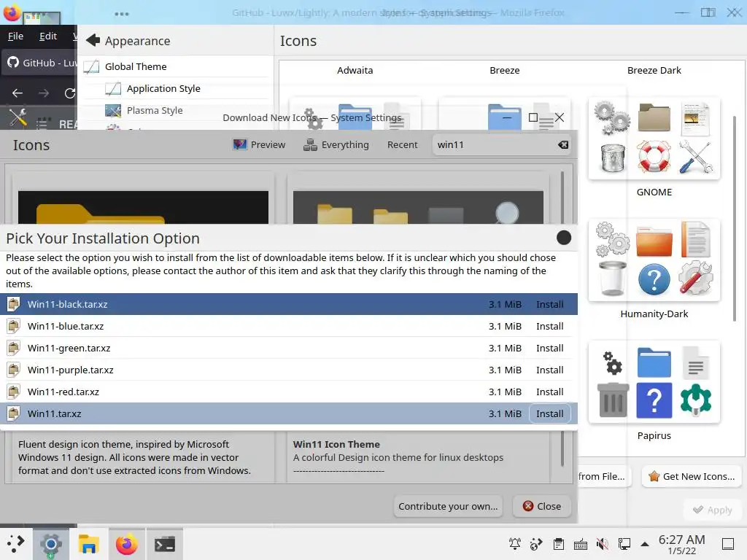Close the Download New Icons dialog
747x560 pixels.
(x=542, y=506)
